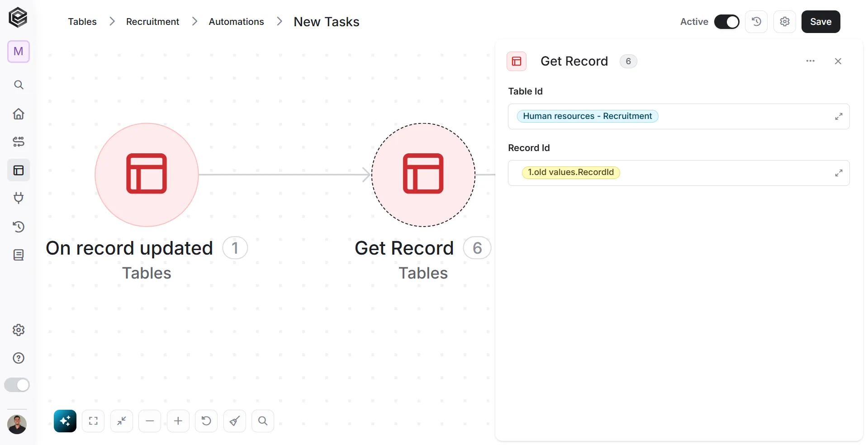Click the app logo at top left

point(18,18)
